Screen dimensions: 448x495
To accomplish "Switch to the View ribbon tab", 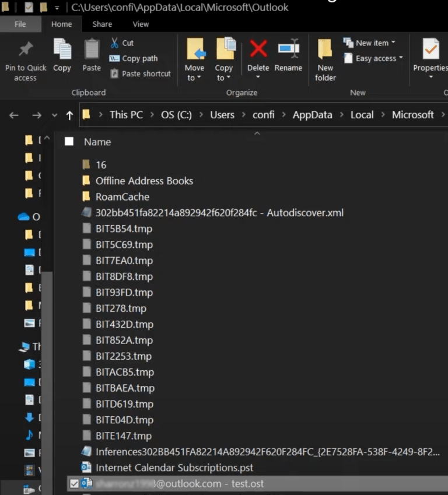I will pyautogui.click(x=141, y=24).
